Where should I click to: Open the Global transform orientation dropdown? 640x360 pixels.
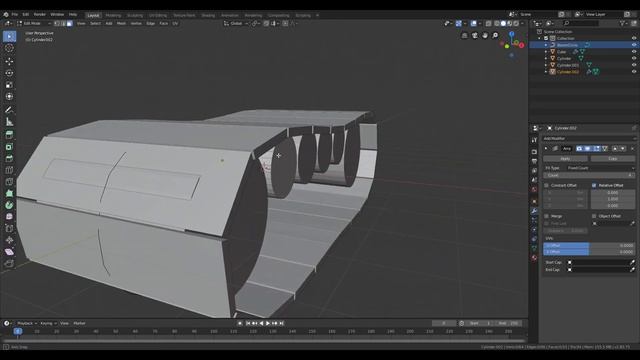pyautogui.click(x=236, y=24)
